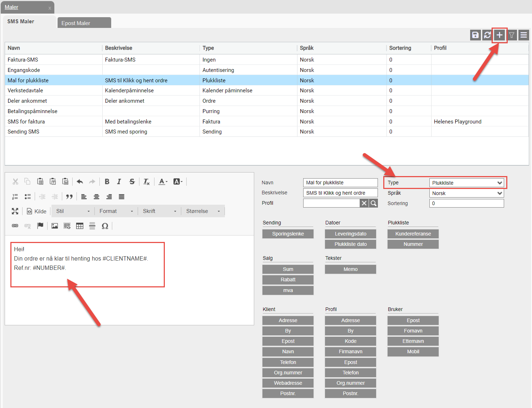Toggle bold formatting
532x408 pixels.
pyautogui.click(x=107, y=181)
